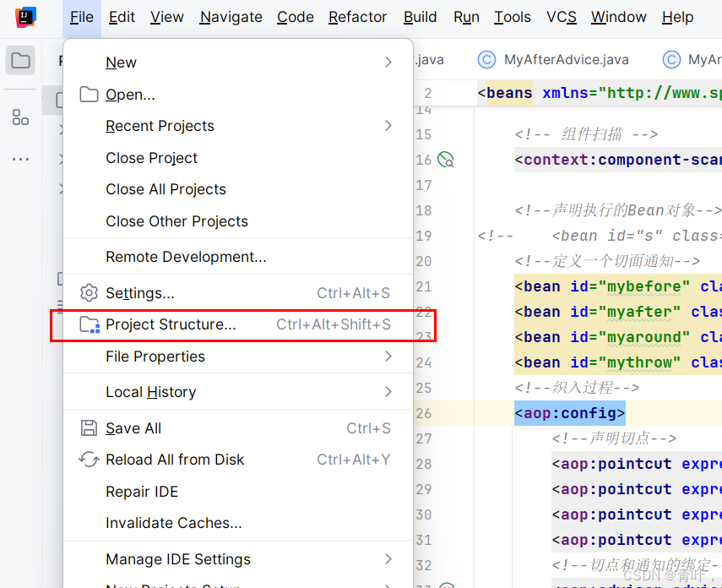Select Invalidate Caches... menu entry
Screen dimensions: 722x588
pyautogui.click(x=238, y=523)
